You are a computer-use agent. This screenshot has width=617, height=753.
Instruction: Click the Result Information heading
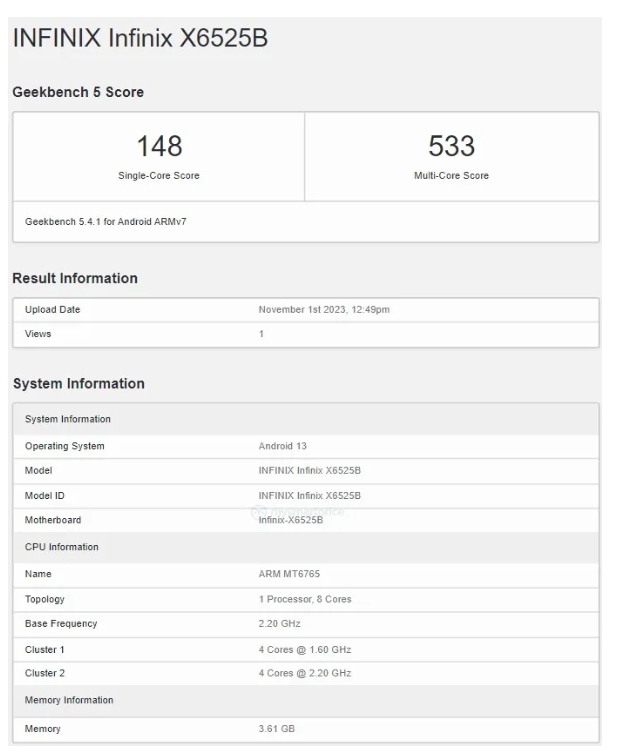(75, 278)
